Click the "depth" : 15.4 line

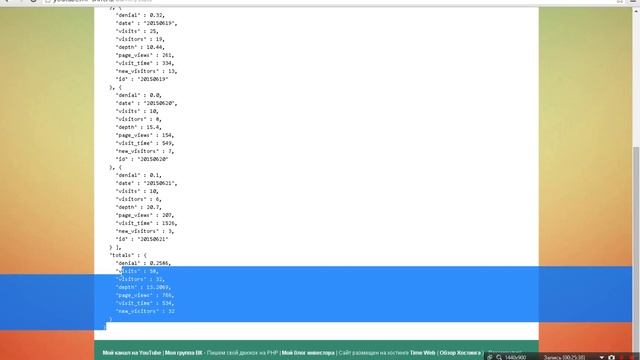139,127
